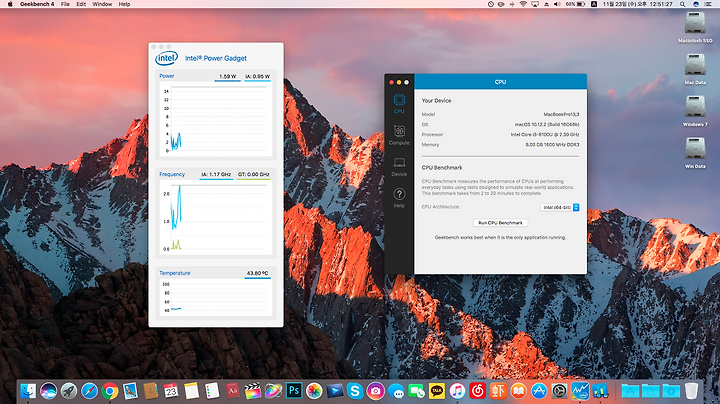The height and width of the screenshot is (404, 720).
Task: Open the Help section in Geekbench sidebar
Action: 399,198
